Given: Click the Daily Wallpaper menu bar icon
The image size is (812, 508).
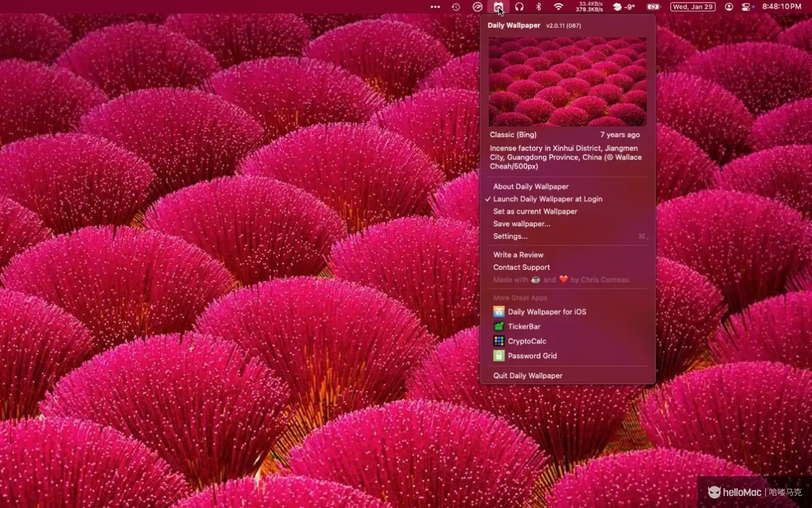Looking at the screenshot, I should tap(499, 7).
